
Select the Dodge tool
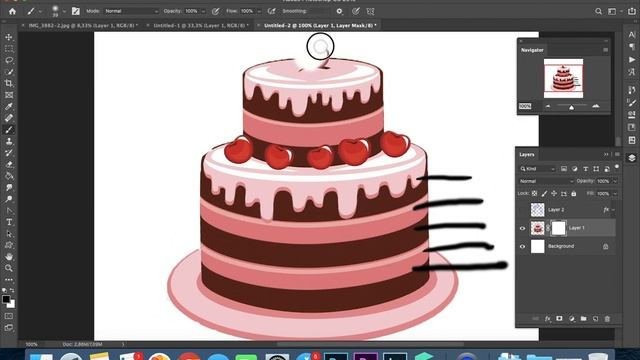tap(9, 199)
